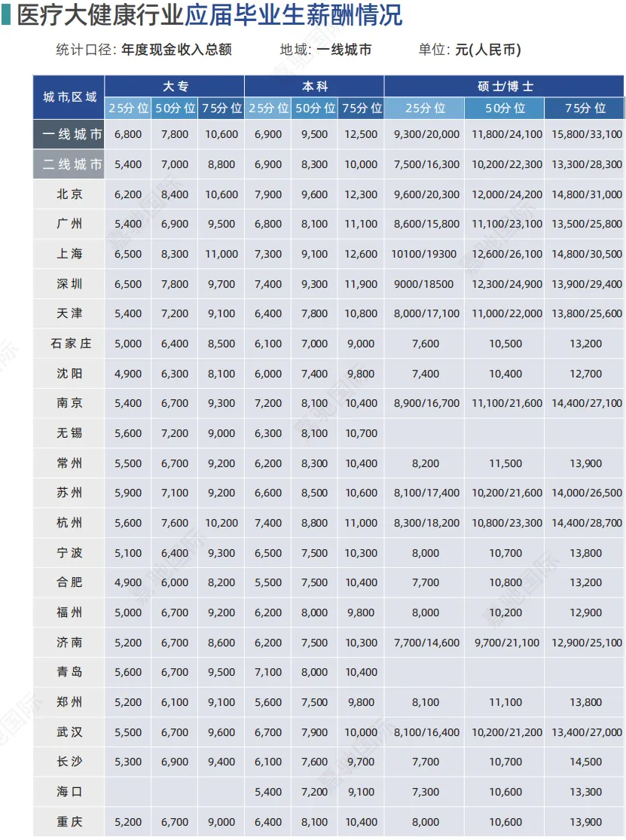Select 11,100 value in the 郑州 row
This screenshot has height=840, width=626.
(x=505, y=702)
